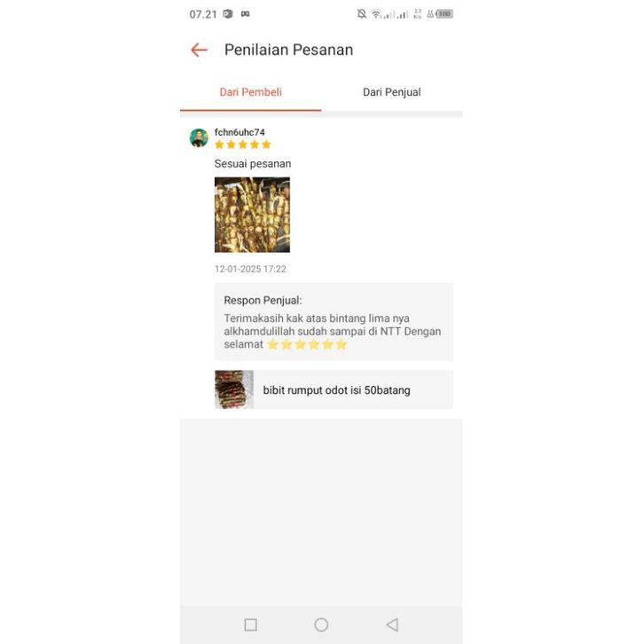Tap the 07.21 clock in status bar
This screenshot has width=644, height=644.
coord(203,14)
